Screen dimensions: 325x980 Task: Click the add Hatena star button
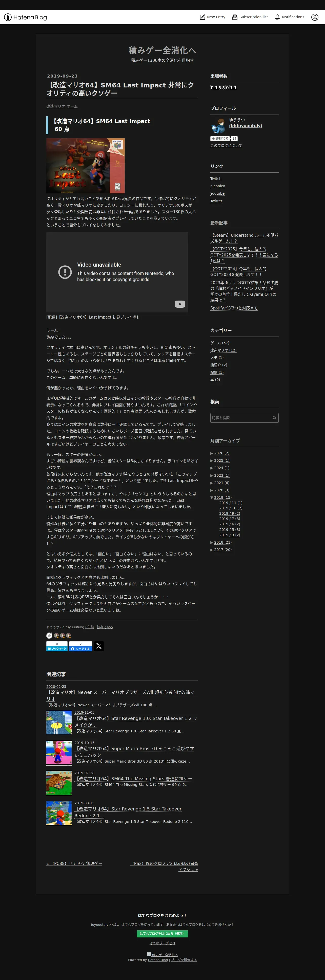49,635
